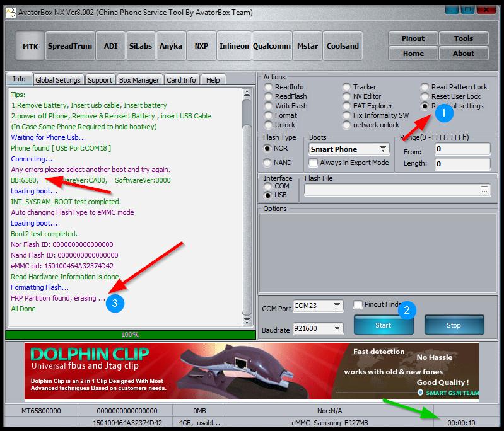Screen dimensions: 504x431
Task: Click the 'All Done' log line
Action: tap(23, 309)
